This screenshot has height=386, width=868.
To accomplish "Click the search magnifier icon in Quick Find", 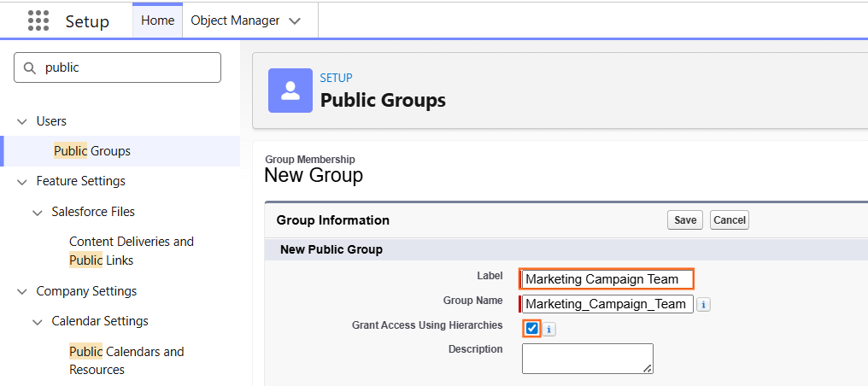I will coord(30,67).
